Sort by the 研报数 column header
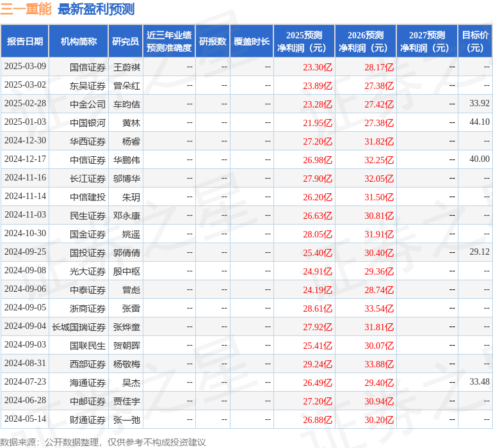Viewport: 493px width, 448px height. 213,42
